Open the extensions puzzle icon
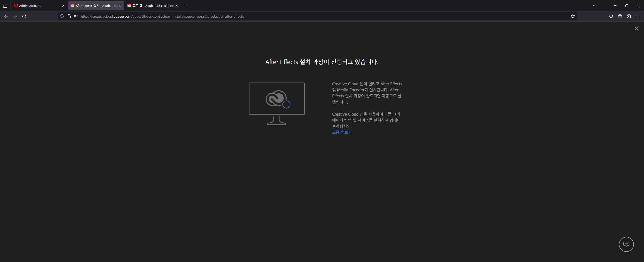 [629, 16]
